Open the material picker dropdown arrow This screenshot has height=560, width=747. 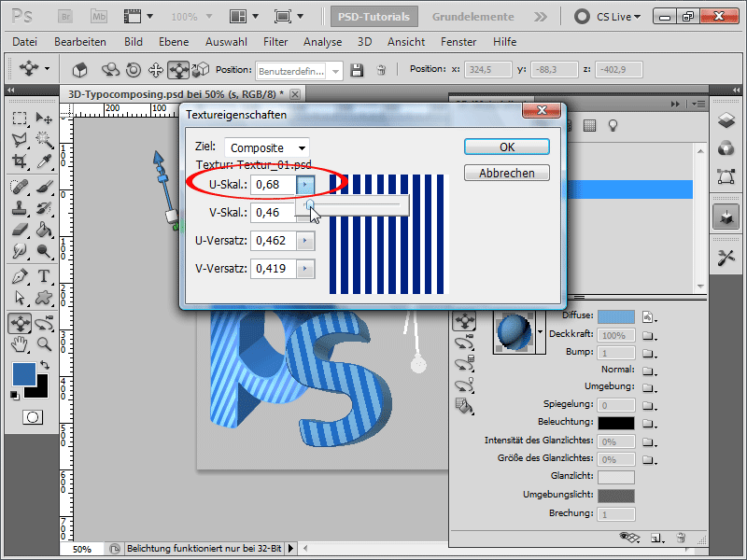point(540,332)
